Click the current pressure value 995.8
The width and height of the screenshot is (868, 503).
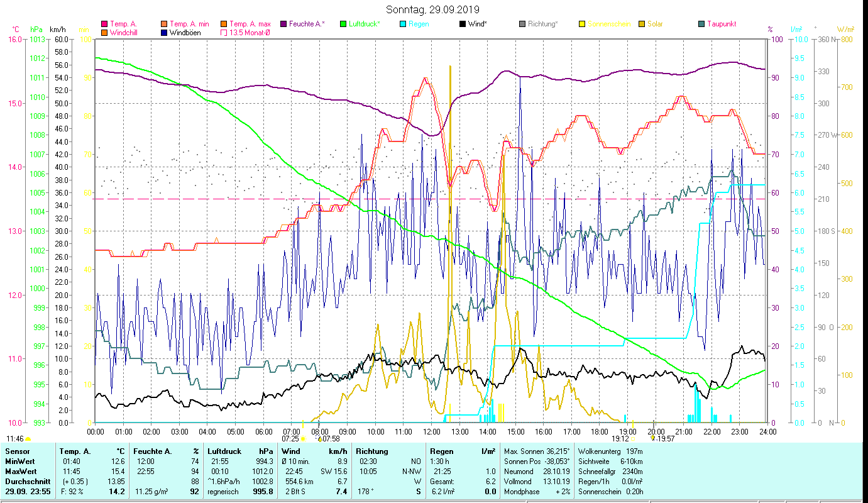262,492
